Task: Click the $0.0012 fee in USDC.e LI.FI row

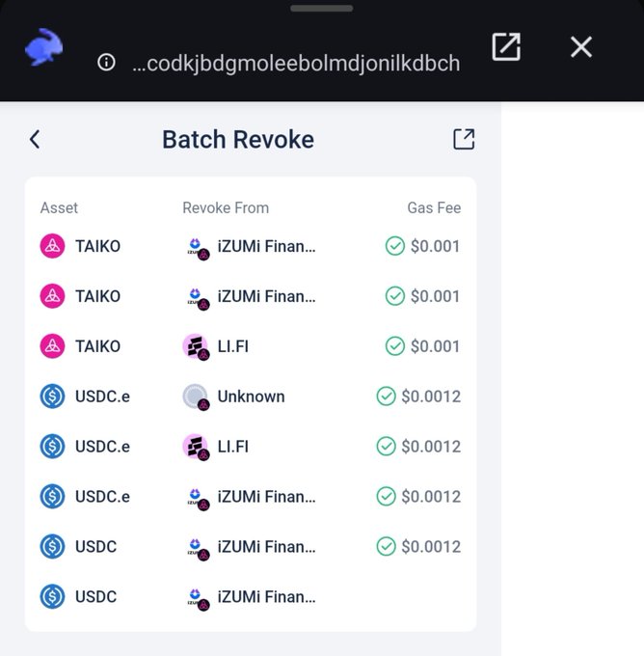Action: pos(431,447)
